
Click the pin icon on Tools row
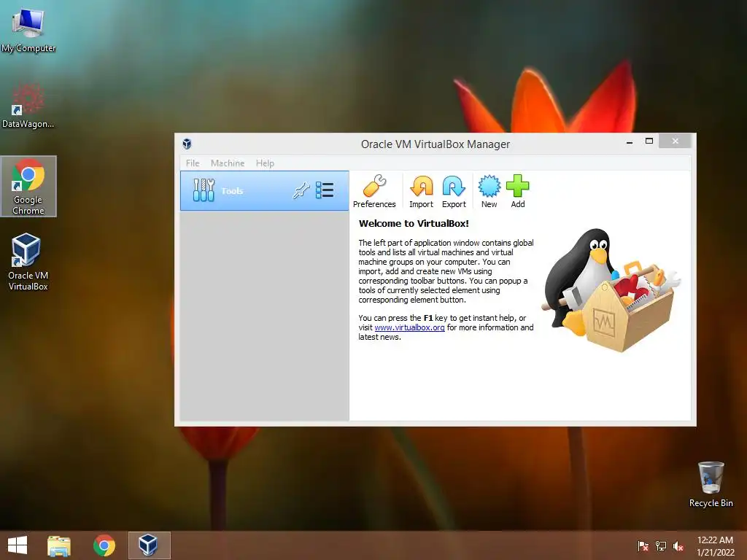(301, 190)
